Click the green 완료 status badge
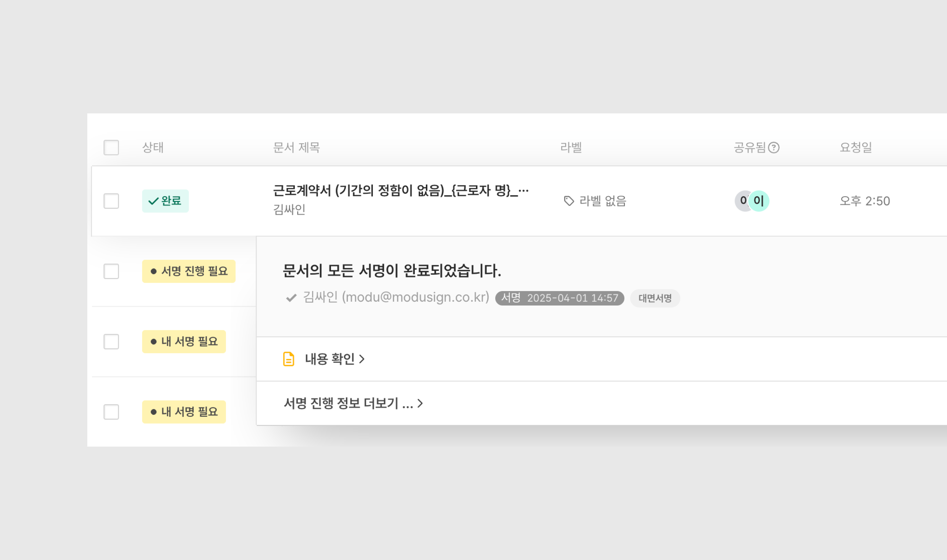This screenshot has height=560, width=947. coord(165,201)
